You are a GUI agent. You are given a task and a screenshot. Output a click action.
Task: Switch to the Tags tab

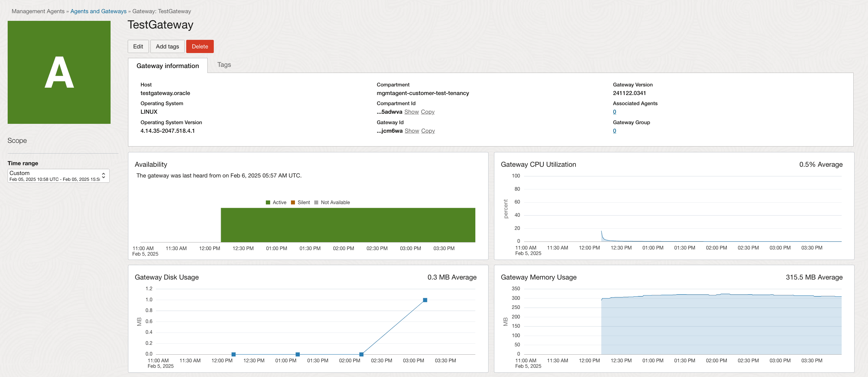pyautogui.click(x=224, y=65)
